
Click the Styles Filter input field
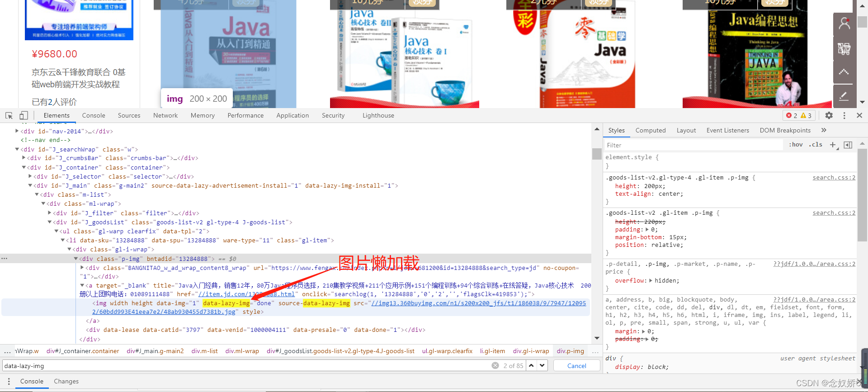point(694,145)
